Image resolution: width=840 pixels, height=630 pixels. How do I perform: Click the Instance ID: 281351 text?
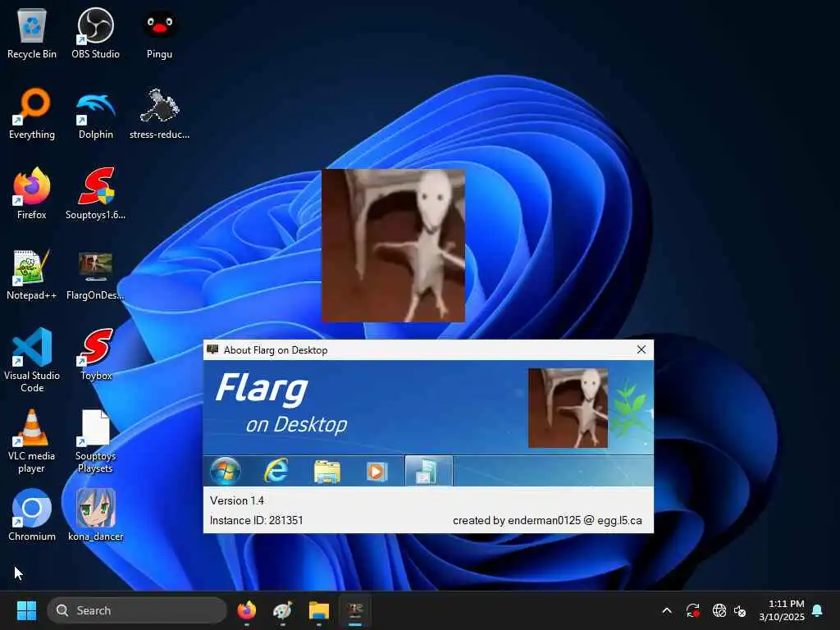pos(257,520)
